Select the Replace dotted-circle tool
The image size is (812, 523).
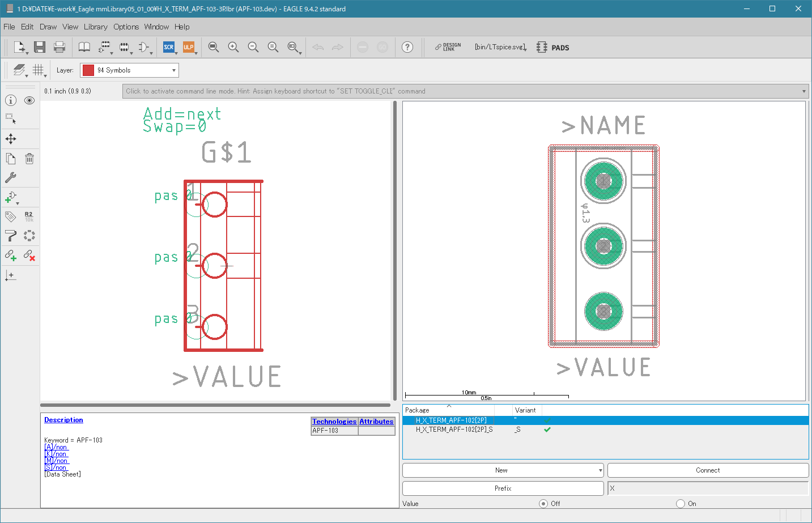[29, 236]
